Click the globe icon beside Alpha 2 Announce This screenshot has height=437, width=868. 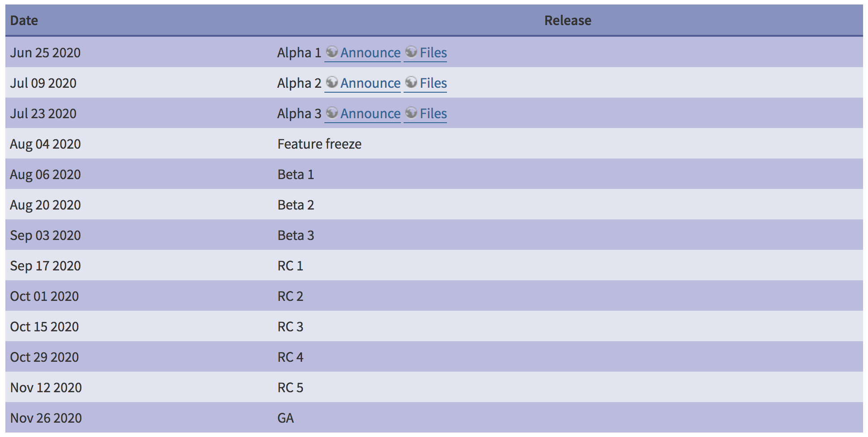point(332,82)
